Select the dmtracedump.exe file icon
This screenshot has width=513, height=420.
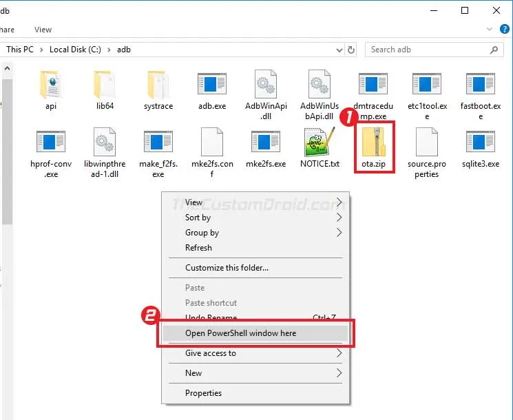(x=373, y=84)
